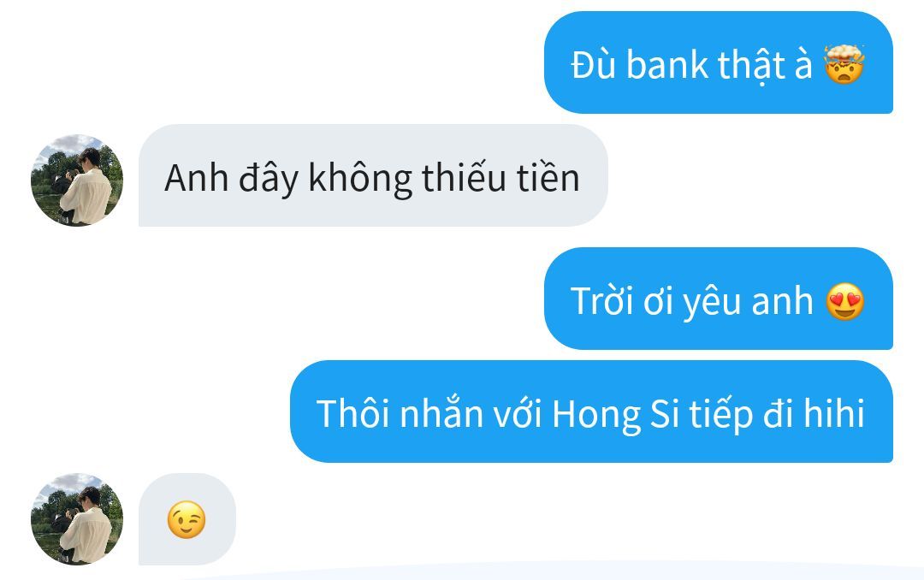The width and height of the screenshot is (924, 580).
Task: Click the word "tiền" in the gray message
Action: pos(548,177)
